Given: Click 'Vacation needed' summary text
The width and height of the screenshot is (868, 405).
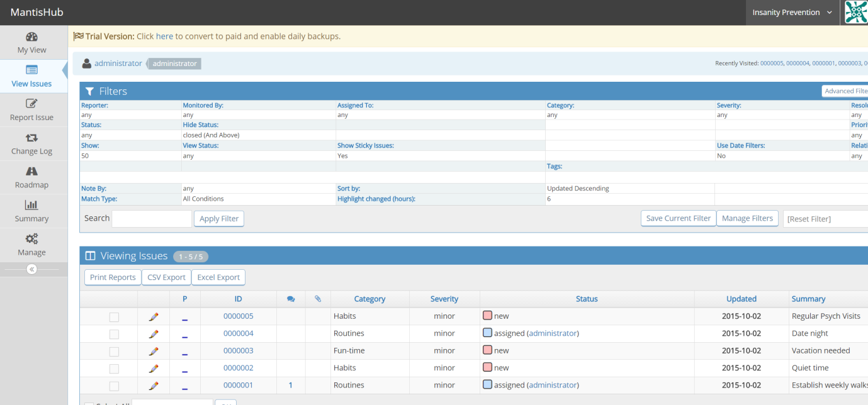Looking at the screenshot, I should point(821,351).
